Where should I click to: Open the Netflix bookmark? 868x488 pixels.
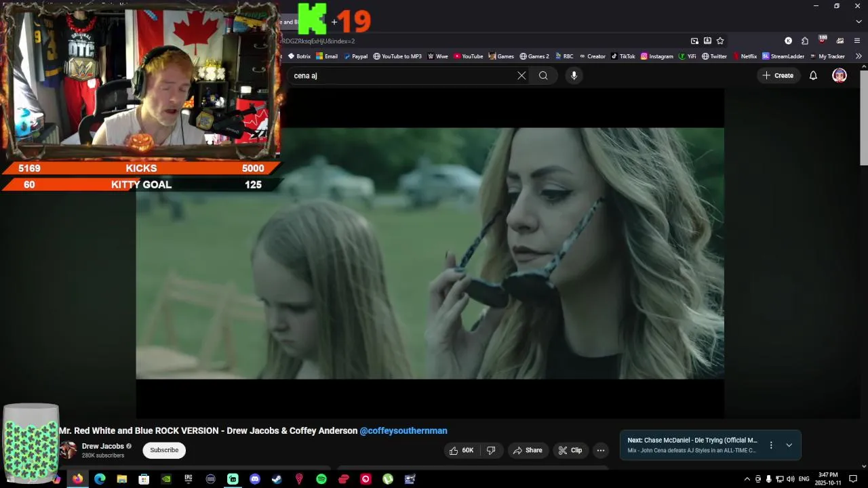click(x=745, y=56)
